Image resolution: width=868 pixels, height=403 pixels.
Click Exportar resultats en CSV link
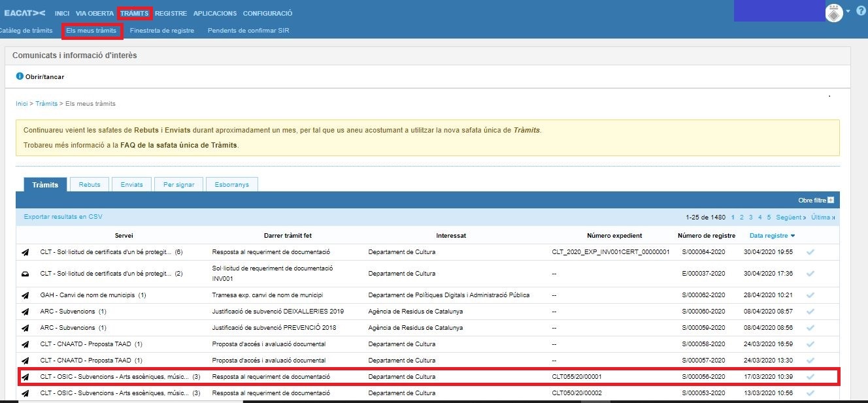point(63,217)
